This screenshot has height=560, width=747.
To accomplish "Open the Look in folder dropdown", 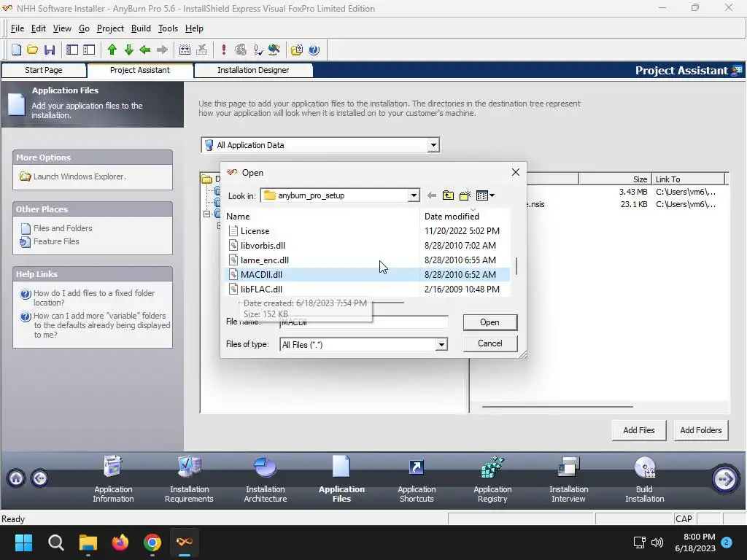I will click(x=414, y=195).
